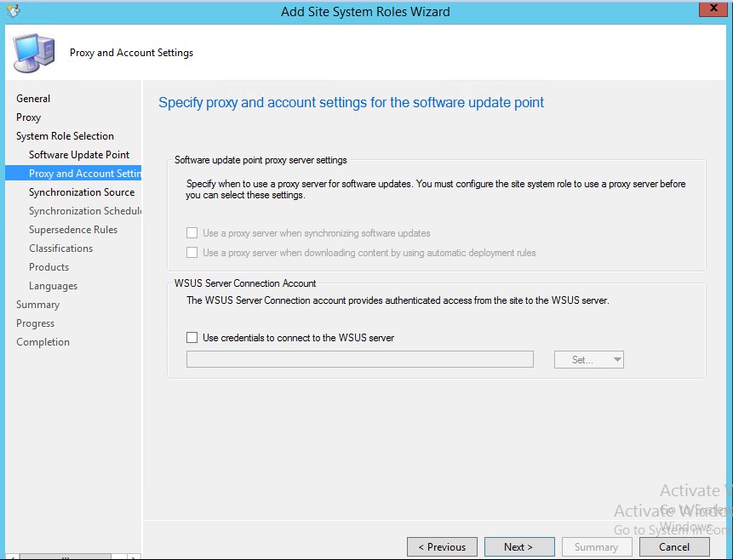Toggle proxy server when synchronizing software updates
The image size is (733, 560).
pyautogui.click(x=192, y=233)
